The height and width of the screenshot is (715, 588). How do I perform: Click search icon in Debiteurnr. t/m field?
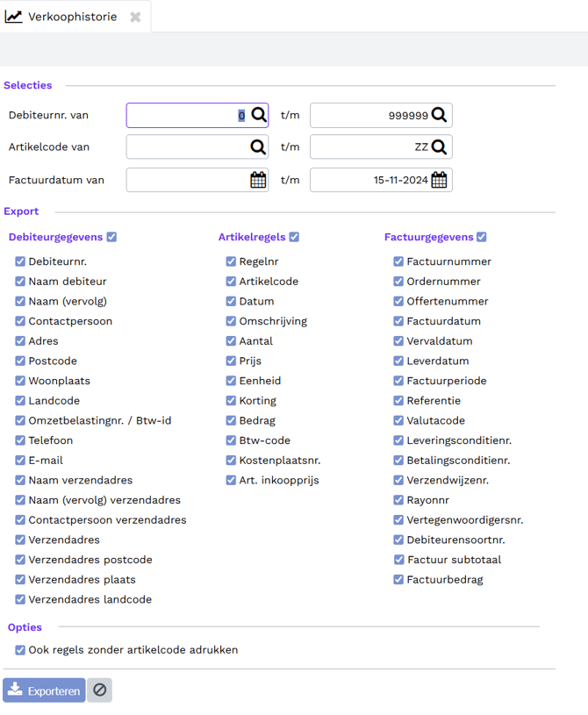tap(439, 115)
